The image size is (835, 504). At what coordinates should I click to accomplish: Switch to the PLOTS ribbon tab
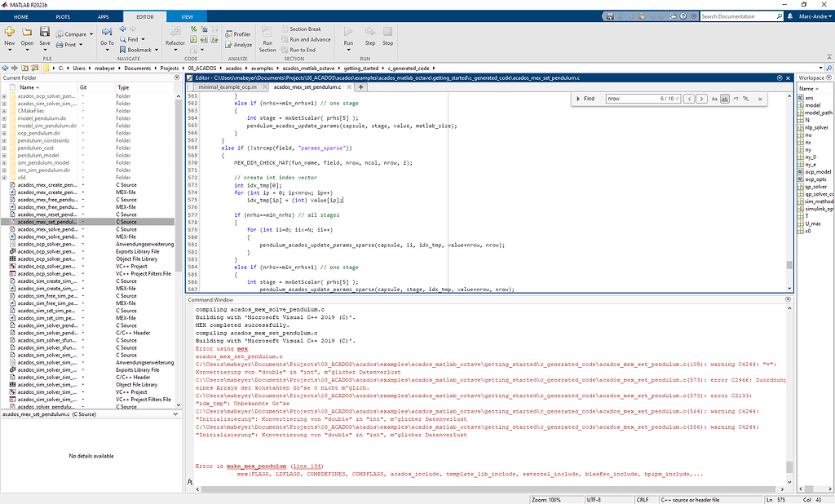(x=63, y=17)
